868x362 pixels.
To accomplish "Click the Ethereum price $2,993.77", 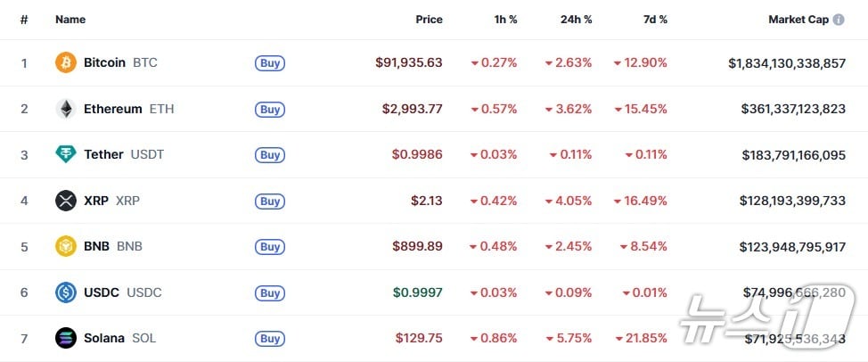I will [x=412, y=109].
